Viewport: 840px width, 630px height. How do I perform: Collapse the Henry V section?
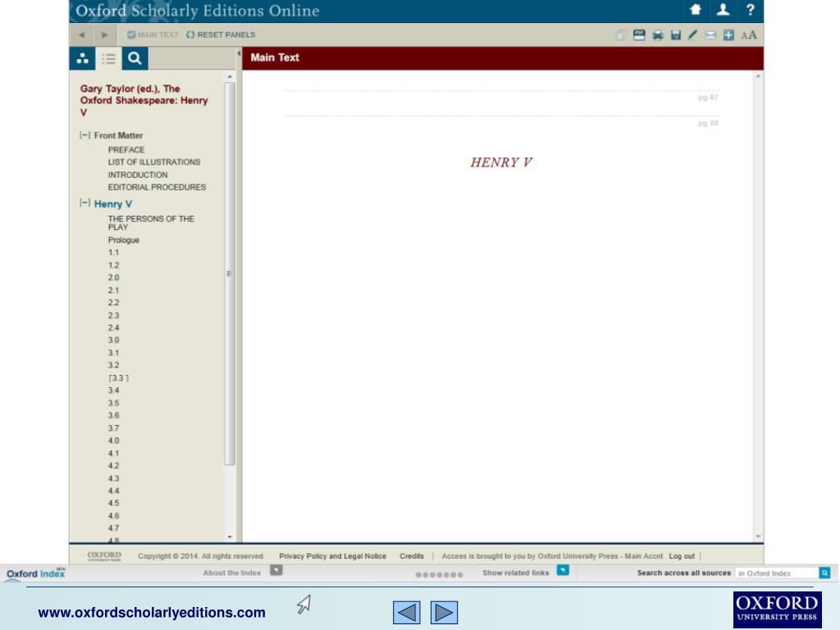84,203
